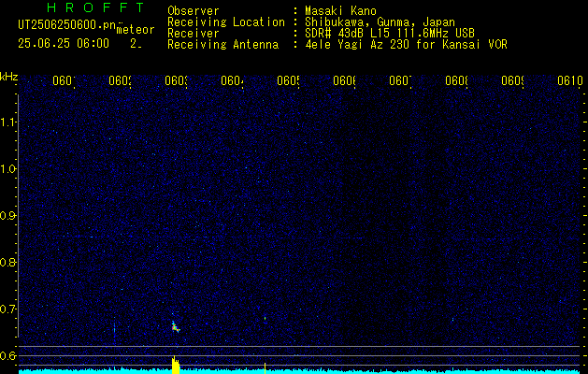
Task: Select the 0607 time marker
Action: [400, 81]
